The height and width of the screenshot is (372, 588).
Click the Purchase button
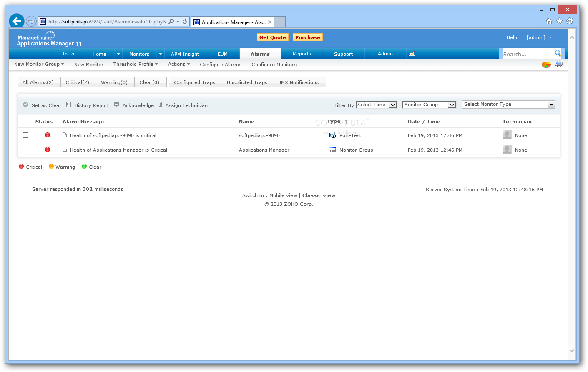point(308,37)
